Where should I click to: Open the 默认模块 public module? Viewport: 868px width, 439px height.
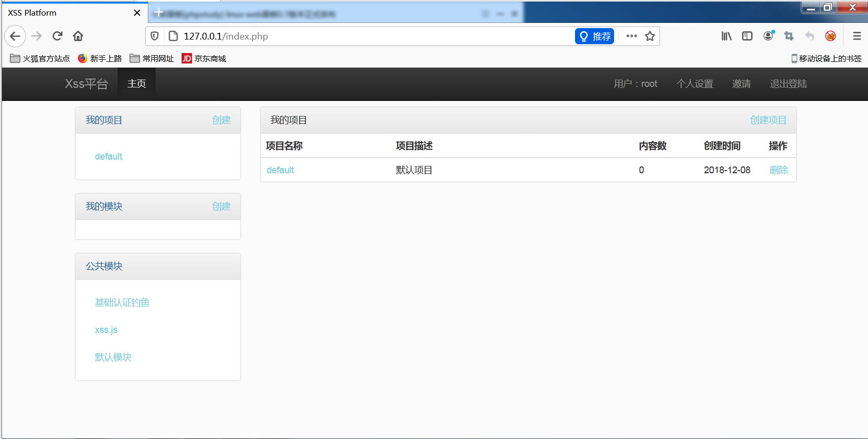[113, 357]
